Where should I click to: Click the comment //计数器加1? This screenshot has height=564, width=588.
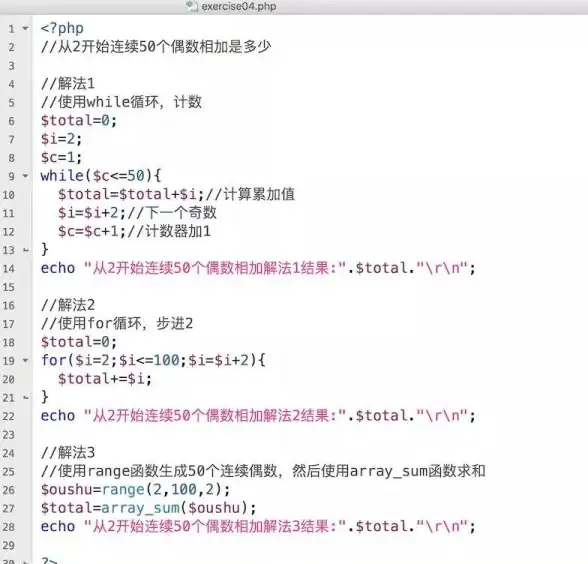coord(169,231)
